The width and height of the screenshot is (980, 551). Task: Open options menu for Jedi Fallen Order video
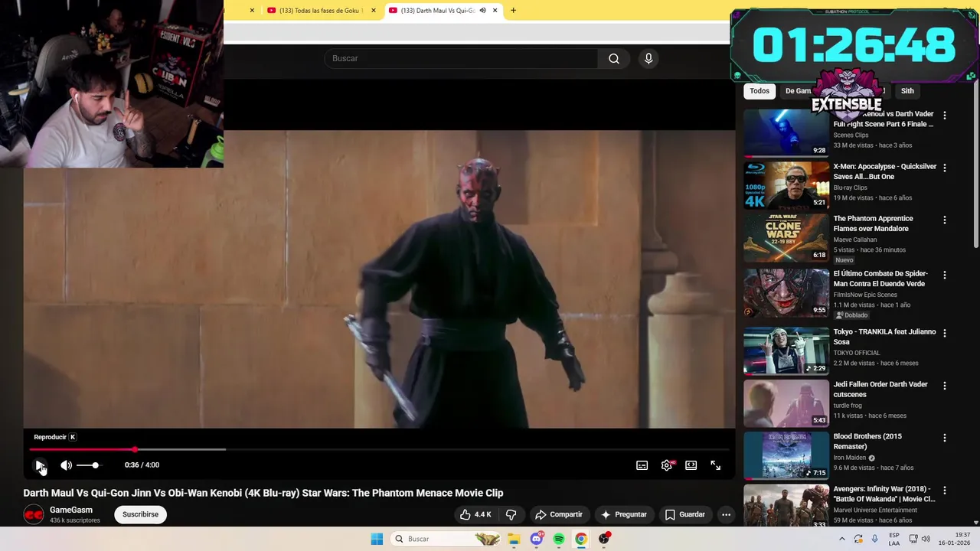click(944, 386)
